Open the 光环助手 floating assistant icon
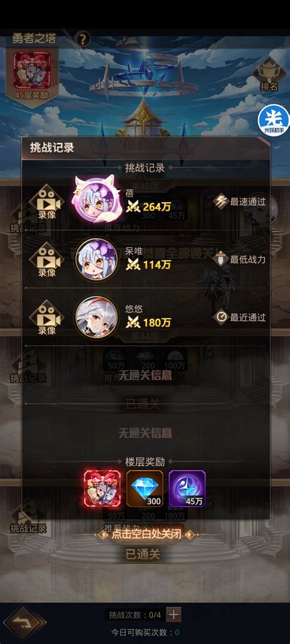 point(273,120)
